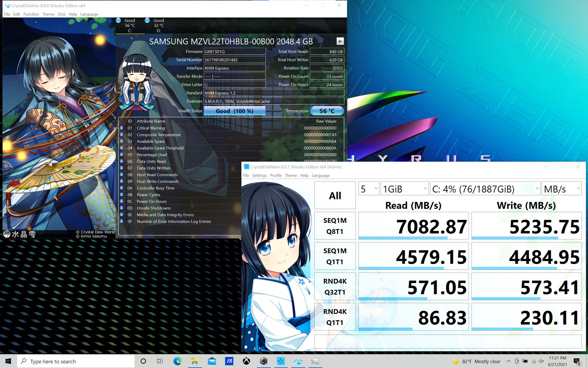588x368 pixels.
Task: Click the Wi-Fi network tray icon
Action: point(533,361)
